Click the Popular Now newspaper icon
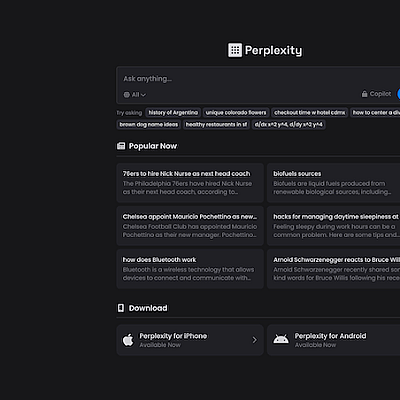Viewport: 400px width, 400px height. [x=121, y=146]
